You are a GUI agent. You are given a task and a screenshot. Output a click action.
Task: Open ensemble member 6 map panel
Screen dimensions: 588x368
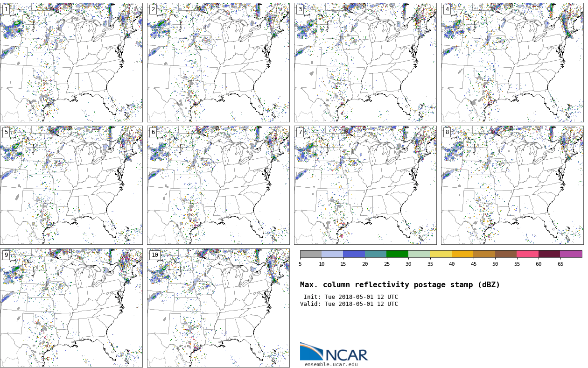(x=218, y=185)
